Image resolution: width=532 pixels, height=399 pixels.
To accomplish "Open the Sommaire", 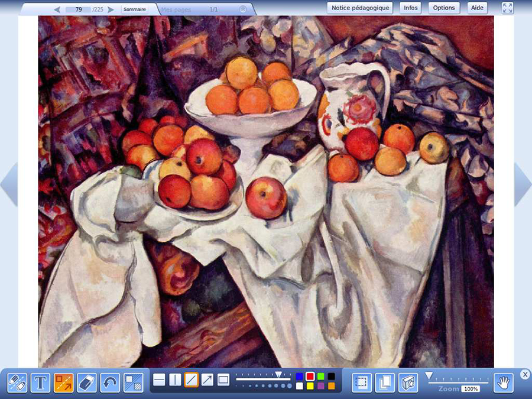I will coord(136,9).
